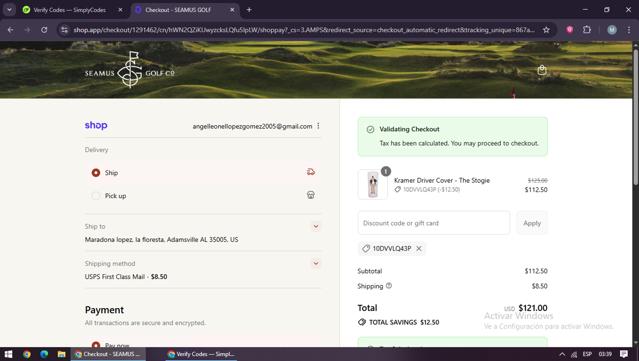Select the Pick up delivery option

(96, 196)
